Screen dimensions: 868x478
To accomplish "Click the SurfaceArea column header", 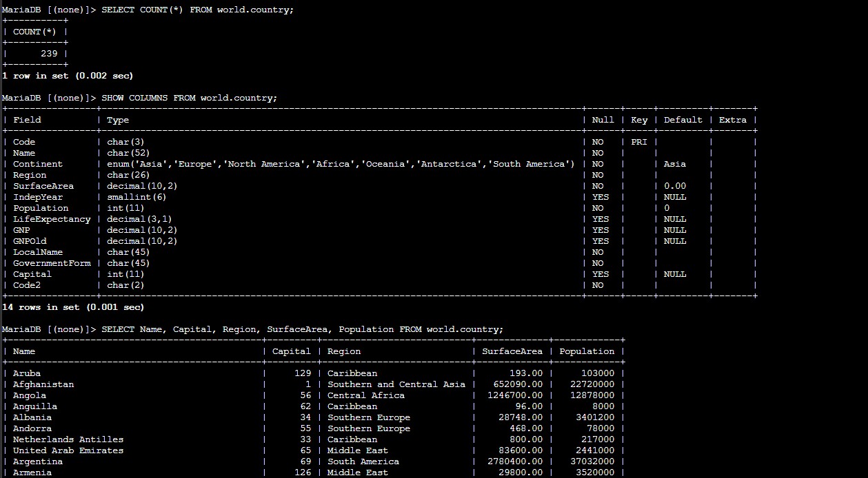I will pyautogui.click(x=513, y=351).
